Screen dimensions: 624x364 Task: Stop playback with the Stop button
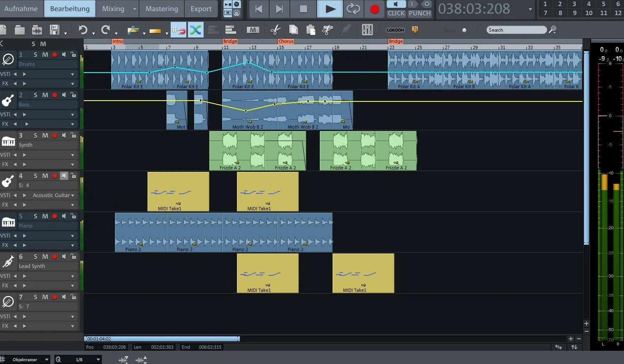coord(303,9)
